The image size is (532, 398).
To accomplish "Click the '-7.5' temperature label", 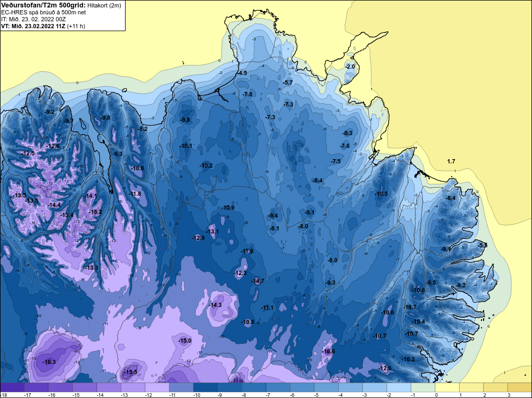I will coord(336,161).
